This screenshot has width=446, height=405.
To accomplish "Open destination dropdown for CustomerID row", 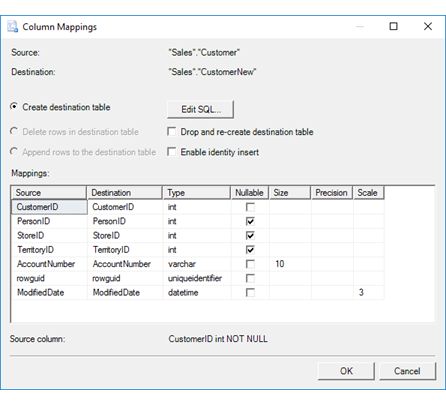I will (125, 207).
